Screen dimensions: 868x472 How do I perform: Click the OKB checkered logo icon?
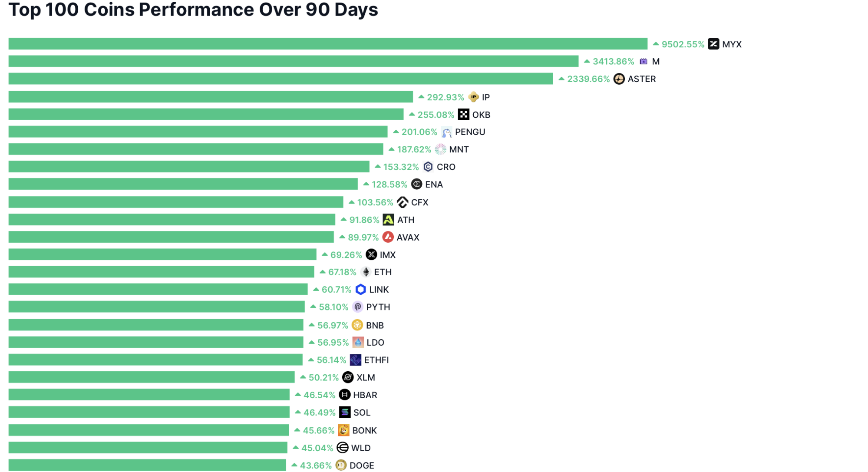click(463, 114)
